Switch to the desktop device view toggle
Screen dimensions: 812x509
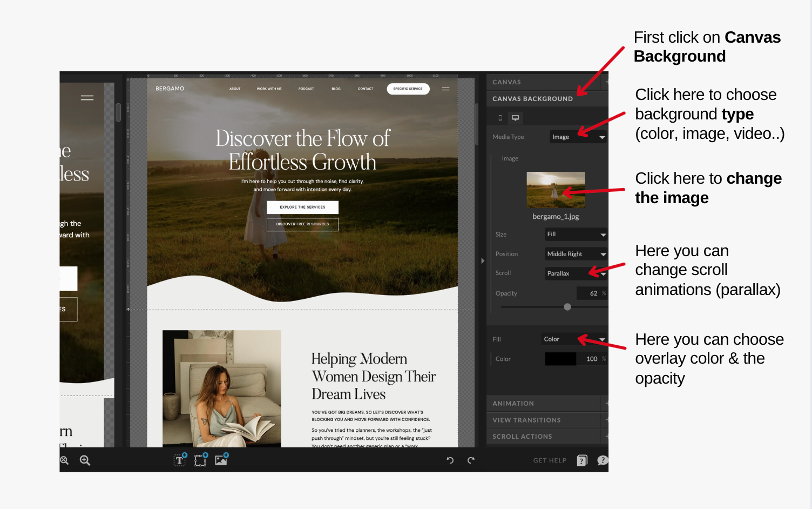[x=515, y=117]
